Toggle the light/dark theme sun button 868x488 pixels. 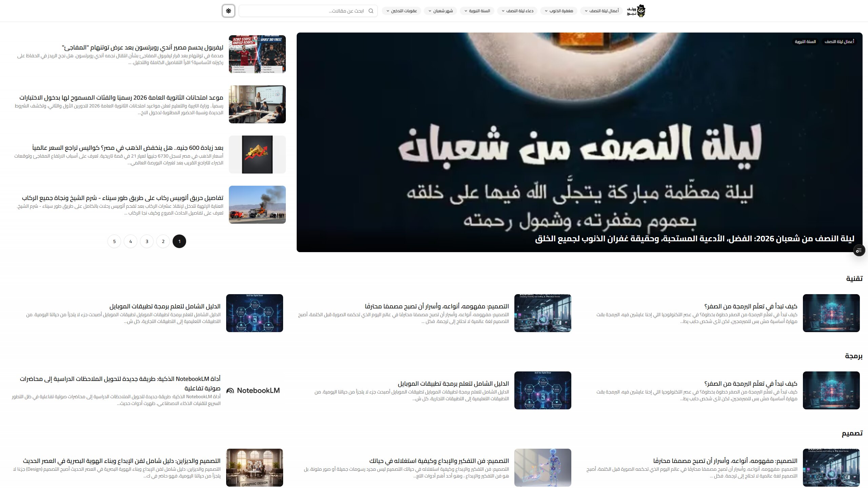pos(229,11)
